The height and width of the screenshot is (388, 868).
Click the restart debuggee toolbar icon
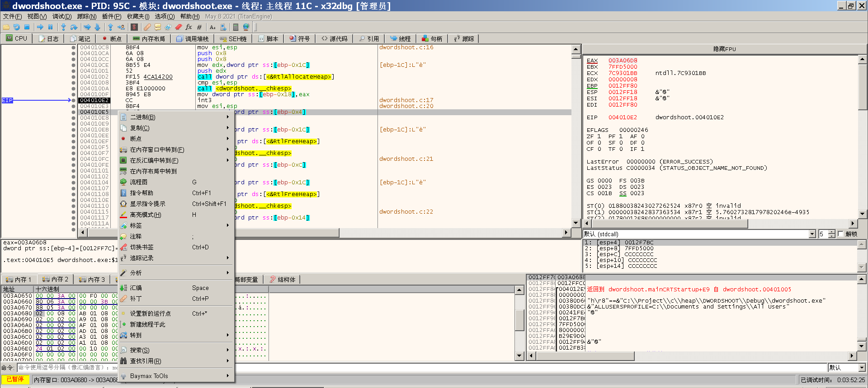tap(17, 27)
